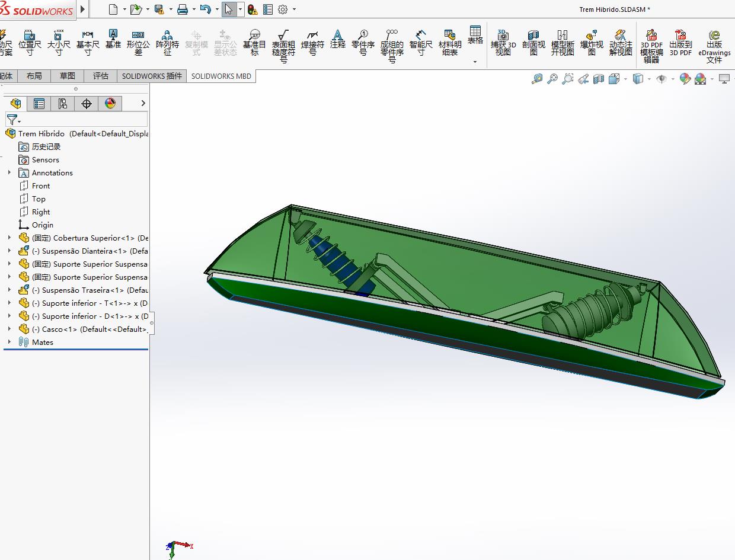Choose the 阵列特征 pattern feature tool
The height and width of the screenshot is (560, 735).
tap(167, 43)
